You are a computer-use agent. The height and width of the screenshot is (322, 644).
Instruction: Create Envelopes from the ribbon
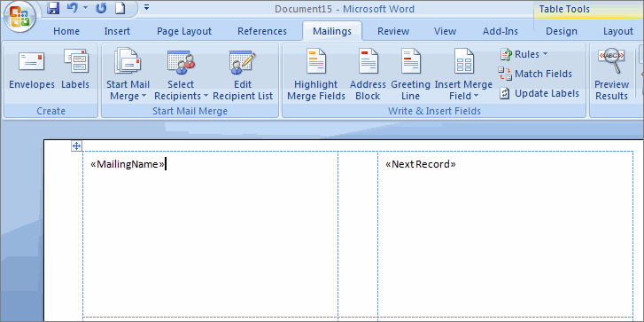click(32, 70)
